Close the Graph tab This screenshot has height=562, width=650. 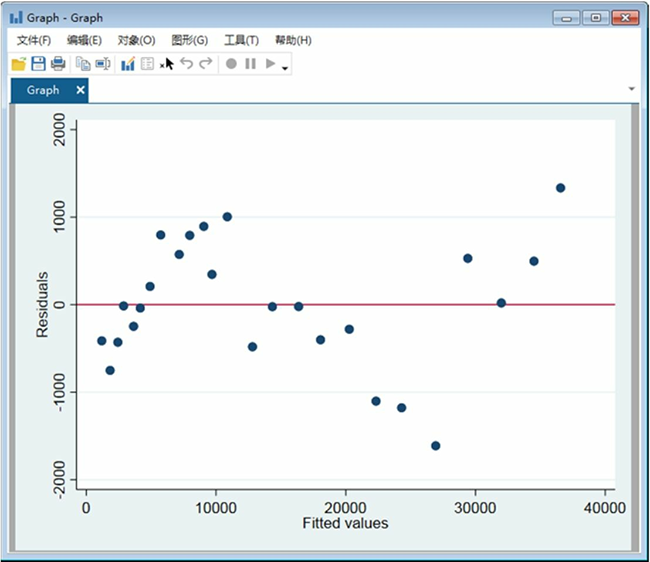coord(81,90)
